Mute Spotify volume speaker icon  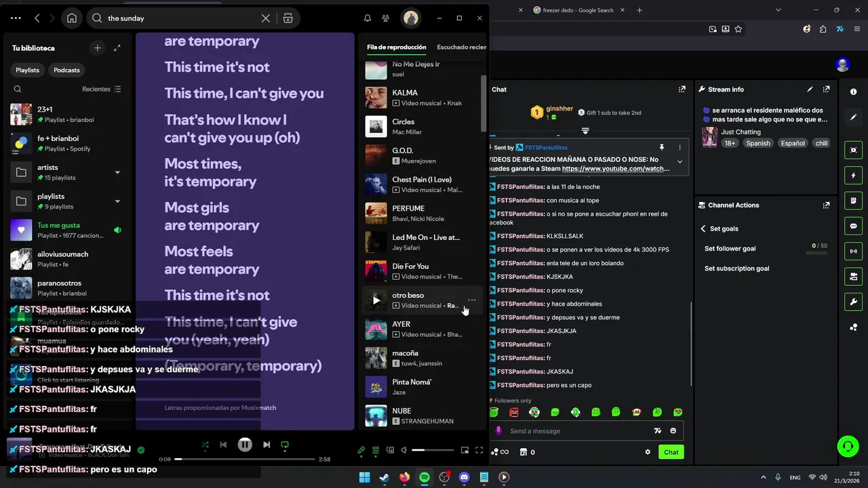404,450
